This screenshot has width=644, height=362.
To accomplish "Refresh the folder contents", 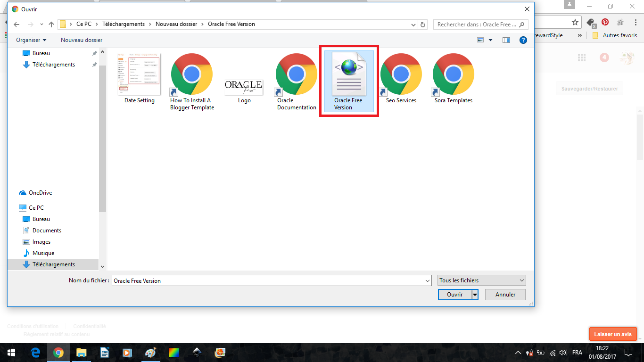I will point(423,25).
